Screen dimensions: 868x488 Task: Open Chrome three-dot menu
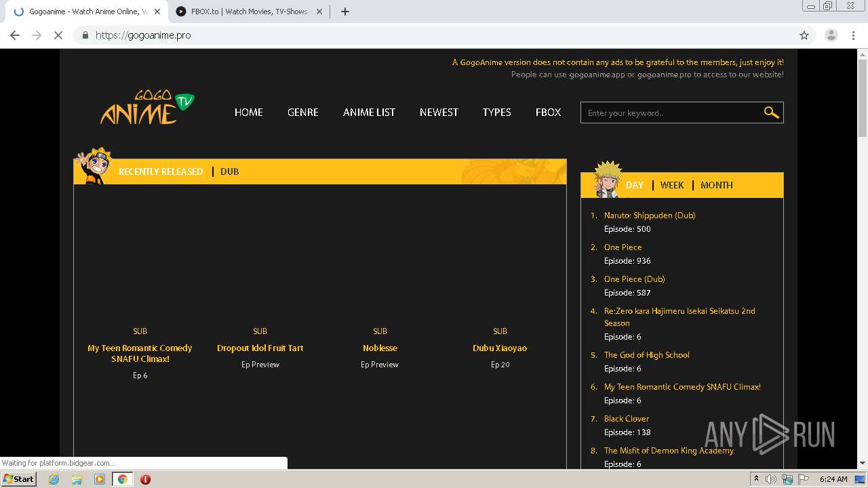click(x=854, y=35)
